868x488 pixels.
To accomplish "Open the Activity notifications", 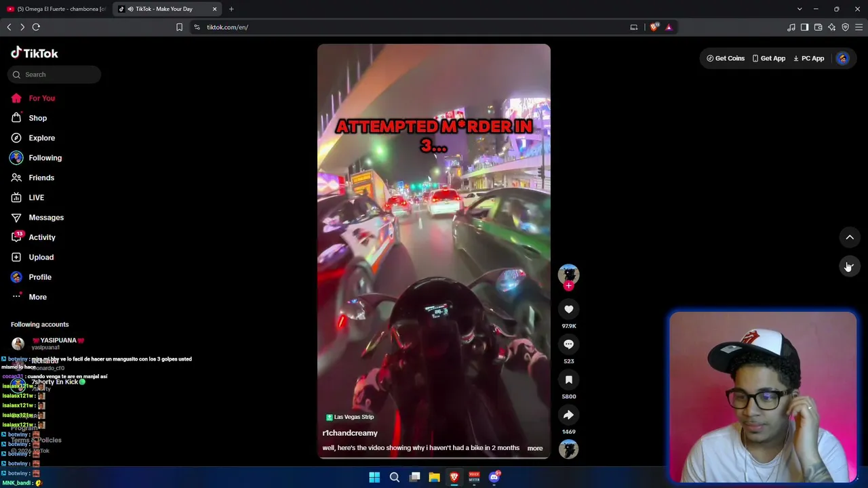I will pyautogui.click(x=33, y=237).
